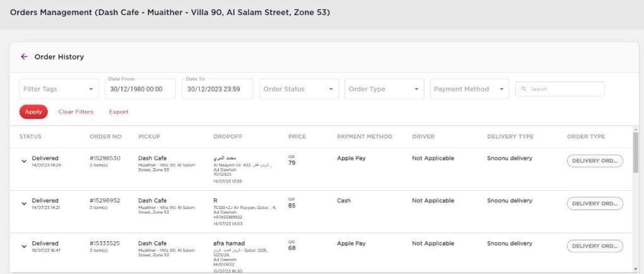The image size is (644, 274).
Task: Click the search magnifier icon
Action: pos(523,89)
